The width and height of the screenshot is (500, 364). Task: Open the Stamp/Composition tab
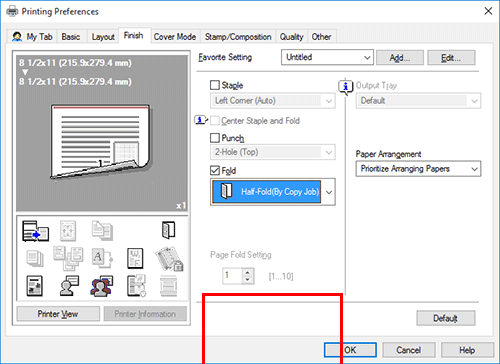(238, 37)
